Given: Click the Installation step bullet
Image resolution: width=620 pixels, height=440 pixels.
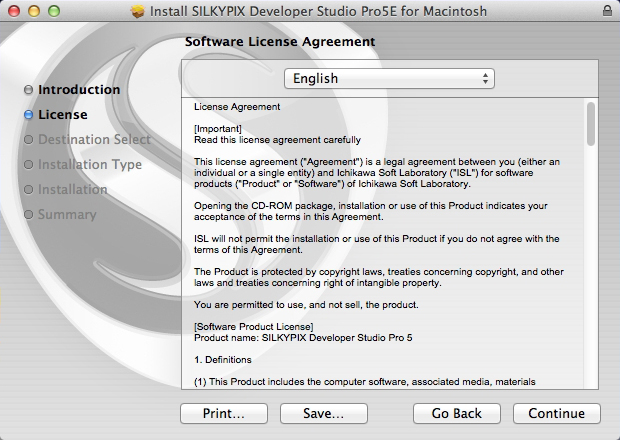Looking at the screenshot, I should click(28, 189).
